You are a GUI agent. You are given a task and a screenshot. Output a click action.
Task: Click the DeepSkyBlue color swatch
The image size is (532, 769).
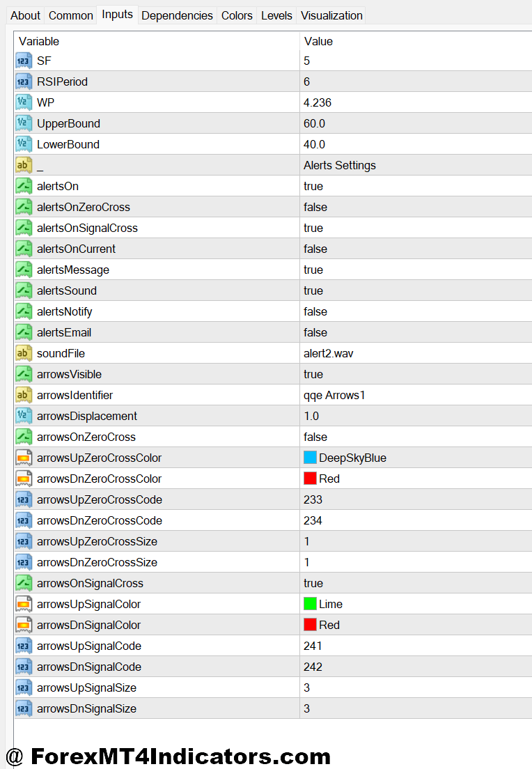pos(310,458)
